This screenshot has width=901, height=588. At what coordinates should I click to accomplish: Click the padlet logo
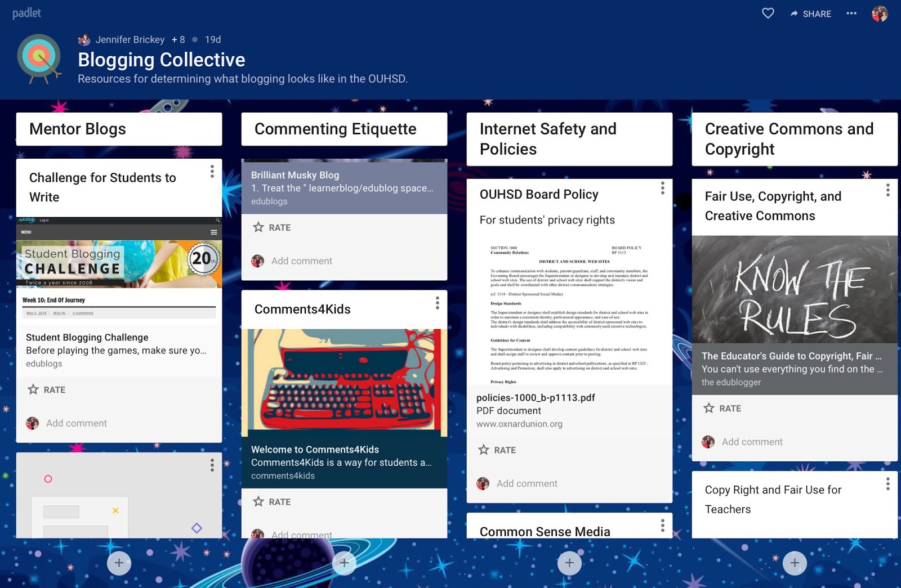[26, 13]
